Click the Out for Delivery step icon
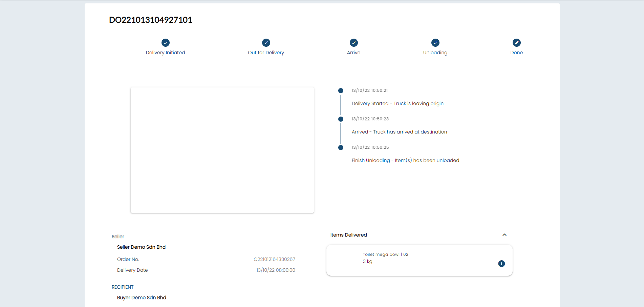 click(x=266, y=43)
